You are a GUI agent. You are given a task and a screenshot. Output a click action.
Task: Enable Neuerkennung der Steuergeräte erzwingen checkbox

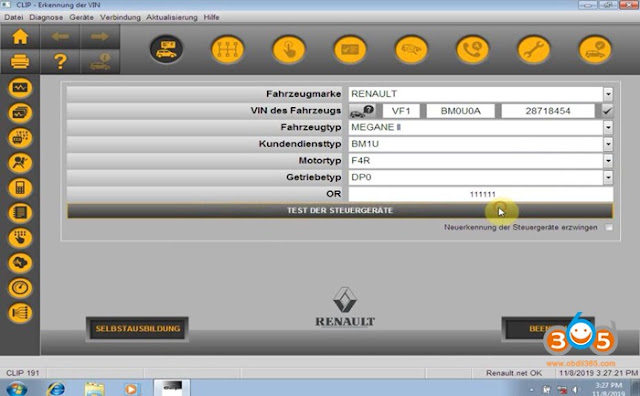tap(609, 227)
